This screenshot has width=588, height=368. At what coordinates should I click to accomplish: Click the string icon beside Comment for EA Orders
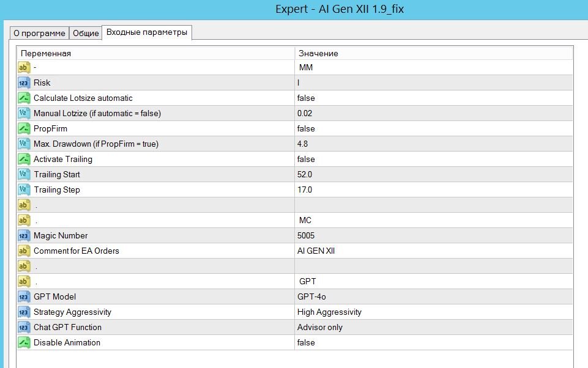(24, 251)
